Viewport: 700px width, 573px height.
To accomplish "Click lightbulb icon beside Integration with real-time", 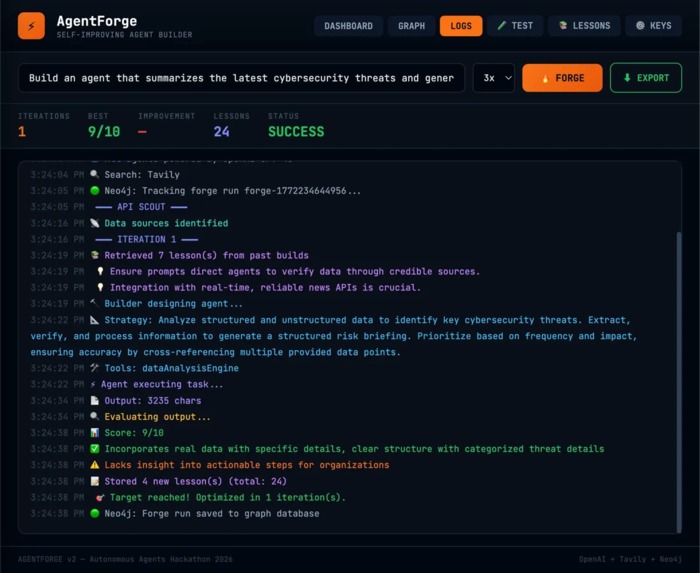I will [100, 287].
